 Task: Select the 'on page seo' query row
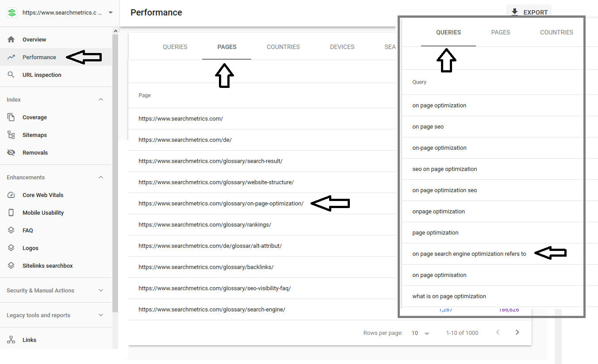428,127
